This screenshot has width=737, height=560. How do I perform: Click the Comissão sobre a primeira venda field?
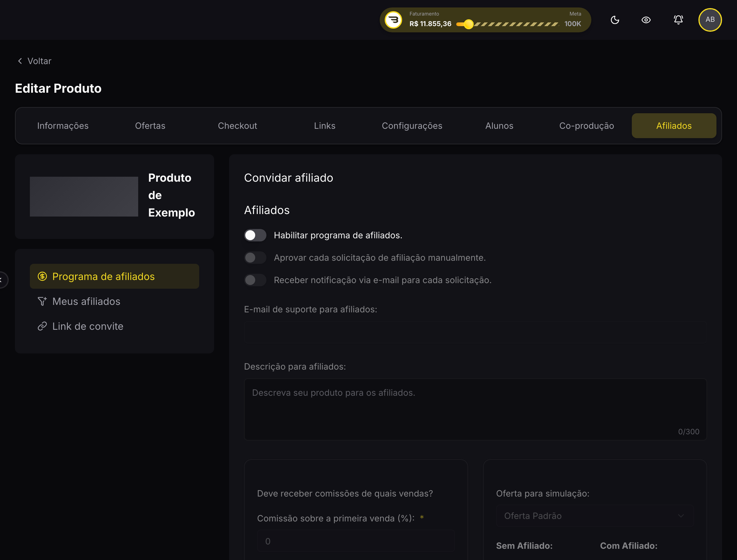(x=356, y=541)
